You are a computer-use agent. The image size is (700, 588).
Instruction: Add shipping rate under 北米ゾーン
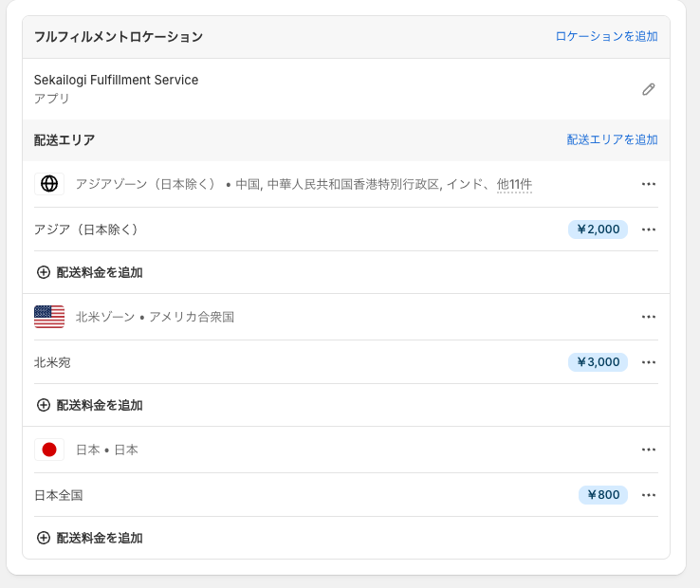[90, 405]
